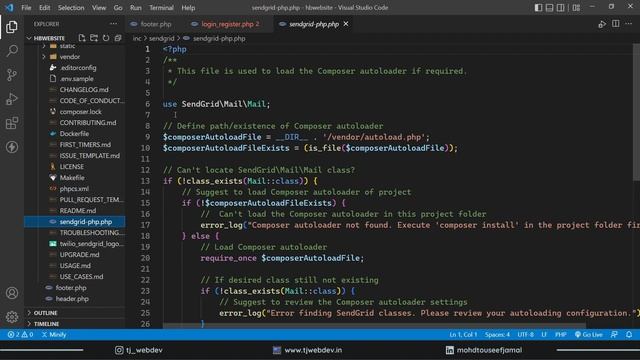Open USAGE.md in the explorer
The image size is (640, 360).
tap(75, 266)
